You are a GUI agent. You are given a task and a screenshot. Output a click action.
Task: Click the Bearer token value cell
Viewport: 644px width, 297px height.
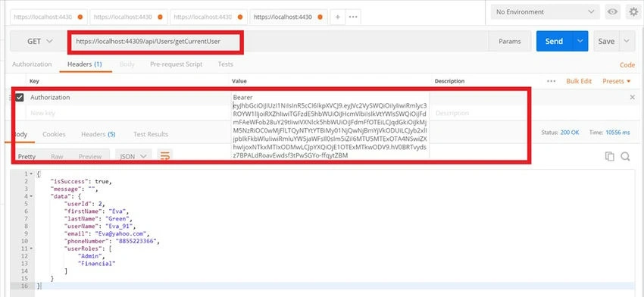(x=330, y=126)
